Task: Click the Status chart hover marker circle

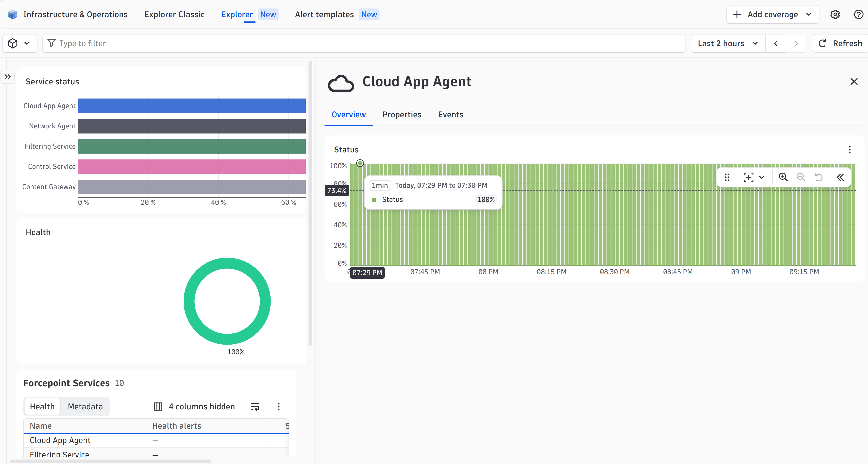Action: pos(360,163)
